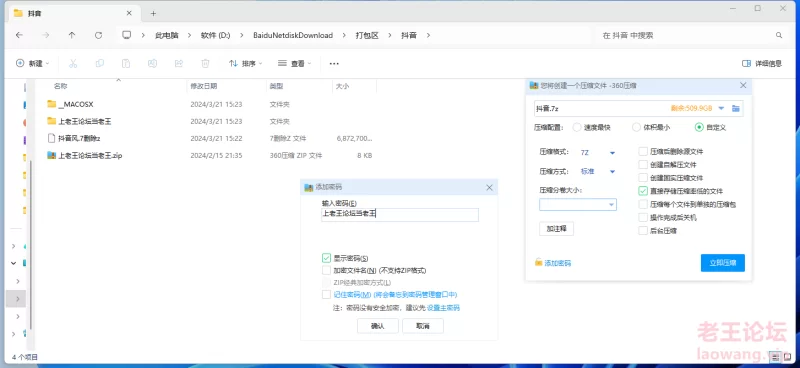The width and height of the screenshot is (800, 368).
Task: Uncheck 直接存储压缩率低的文件
Action: click(x=643, y=191)
